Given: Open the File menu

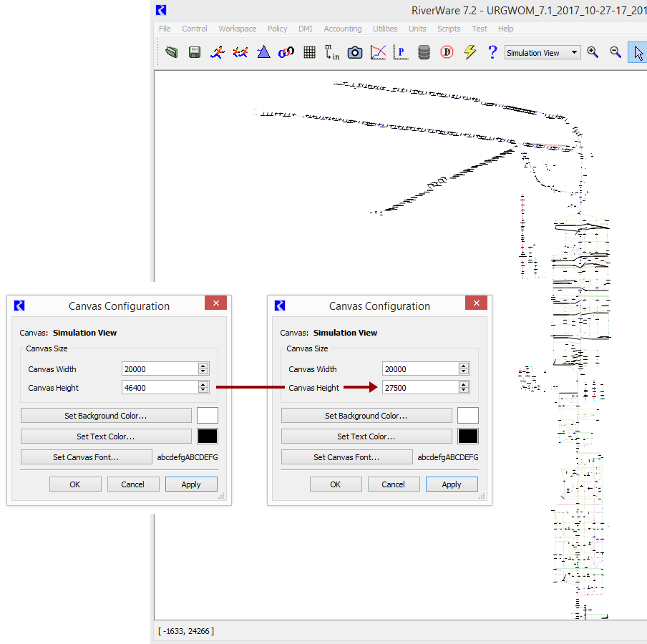Looking at the screenshot, I should 165,29.
